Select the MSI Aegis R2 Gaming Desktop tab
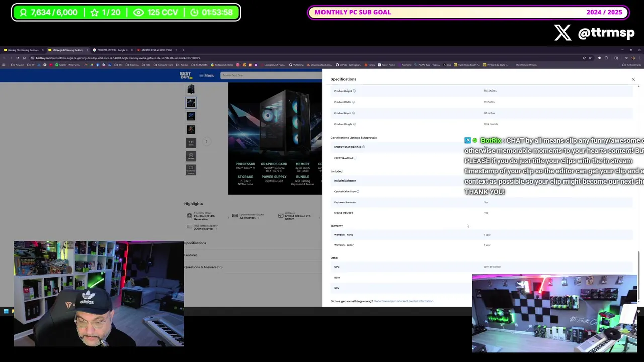 coord(68,50)
